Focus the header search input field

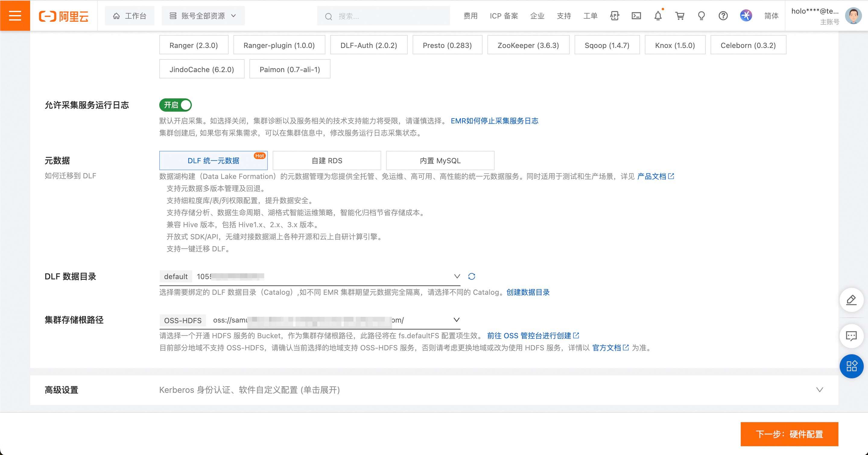click(383, 16)
